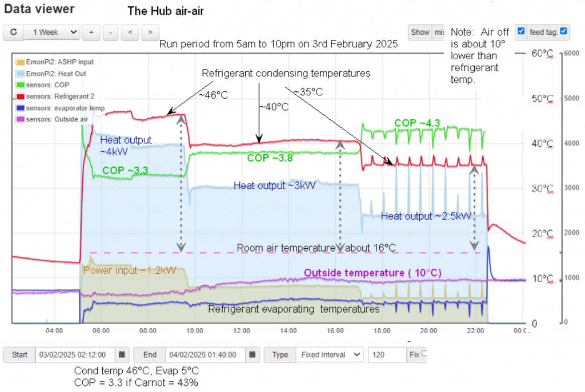
Task: Enable the Fix checkbox
Action: (x=424, y=354)
